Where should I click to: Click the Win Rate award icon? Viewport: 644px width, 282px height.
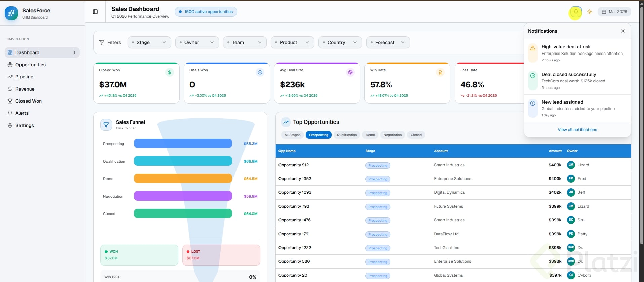[440, 72]
